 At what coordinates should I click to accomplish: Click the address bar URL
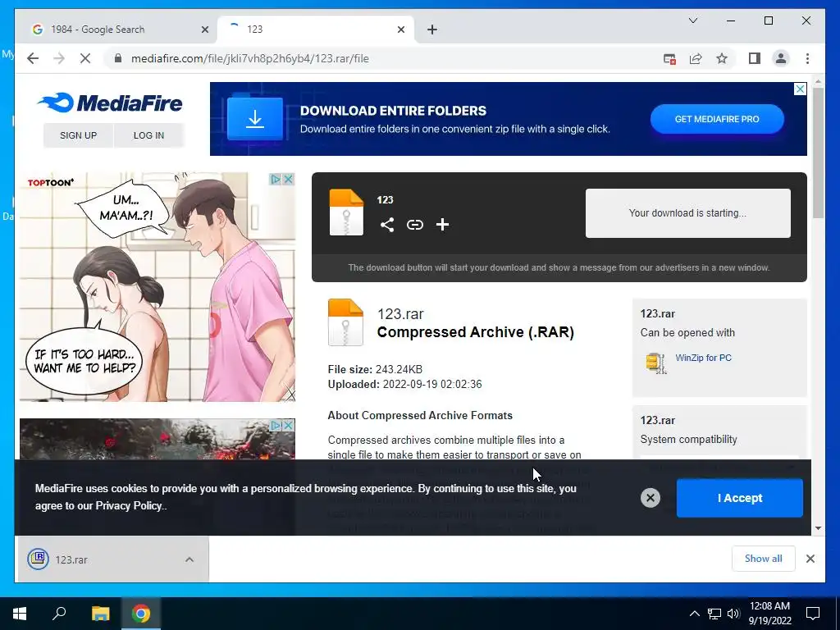tap(249, 58)
